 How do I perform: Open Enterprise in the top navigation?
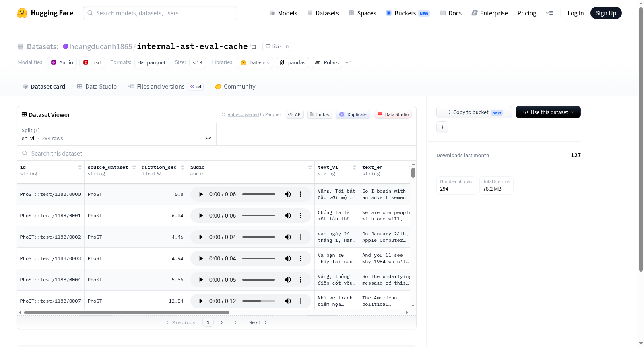tap(490, 13)
